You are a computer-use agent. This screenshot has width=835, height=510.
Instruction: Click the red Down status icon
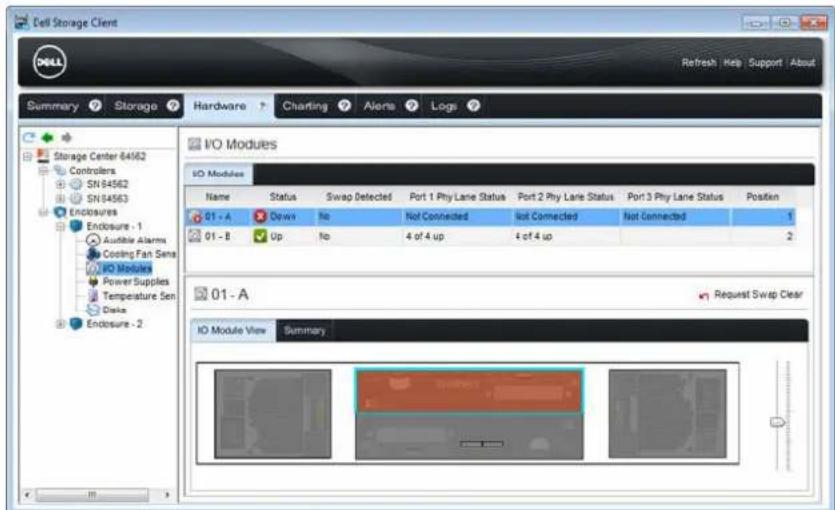(x=260, y=216)
